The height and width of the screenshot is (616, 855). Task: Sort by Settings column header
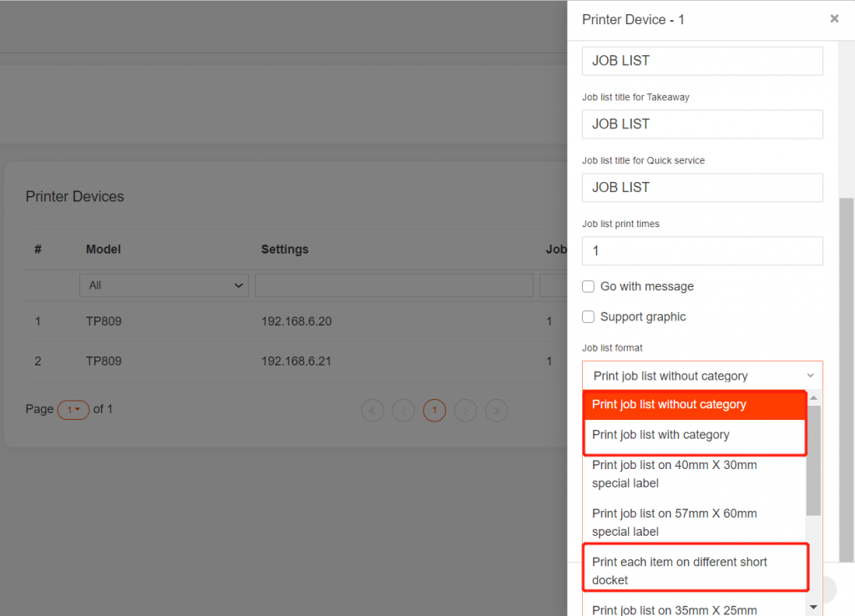pos(285,249)
